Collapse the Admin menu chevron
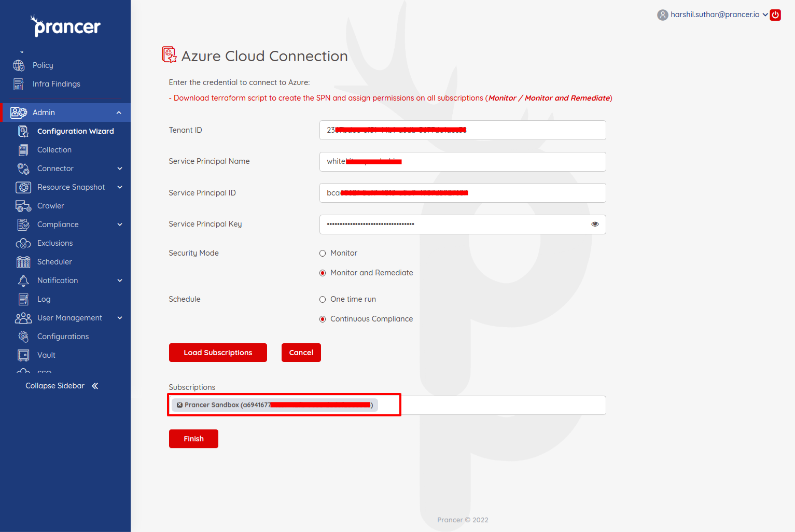 (119, 113)
